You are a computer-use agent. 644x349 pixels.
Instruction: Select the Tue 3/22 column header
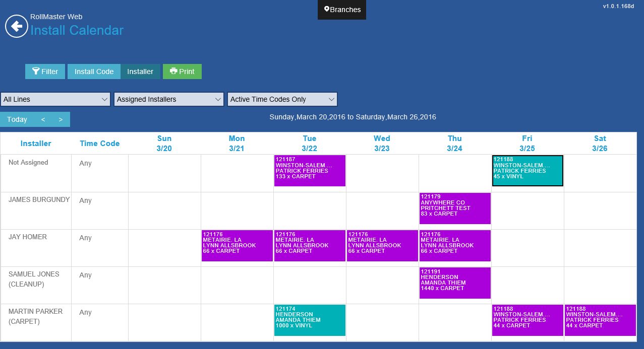point(310,144)
